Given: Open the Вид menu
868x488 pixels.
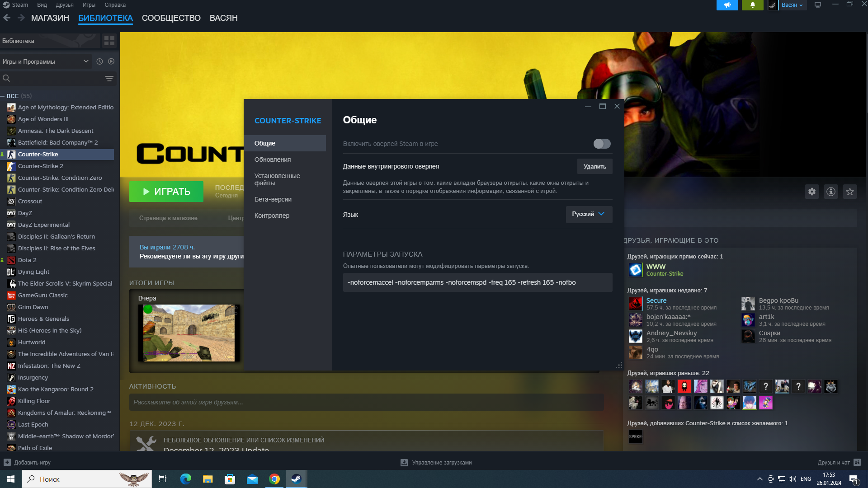Looking at the screenshot, I should point(42,5).
